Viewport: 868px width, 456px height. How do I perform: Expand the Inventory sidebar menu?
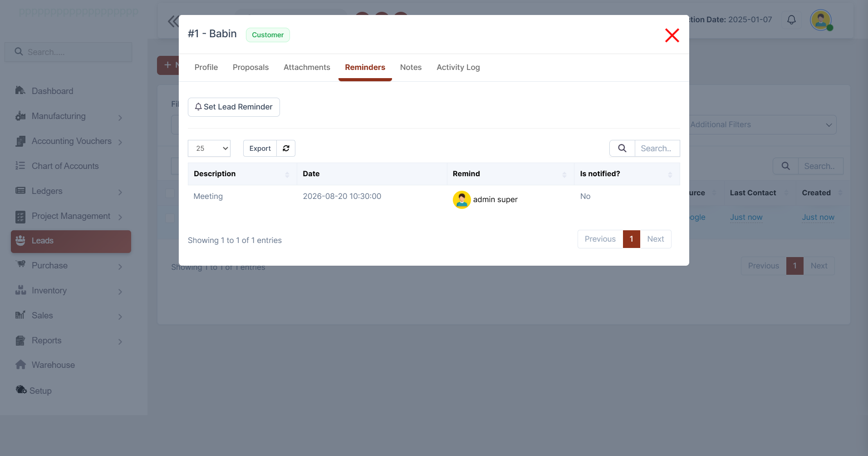(120, 292)
